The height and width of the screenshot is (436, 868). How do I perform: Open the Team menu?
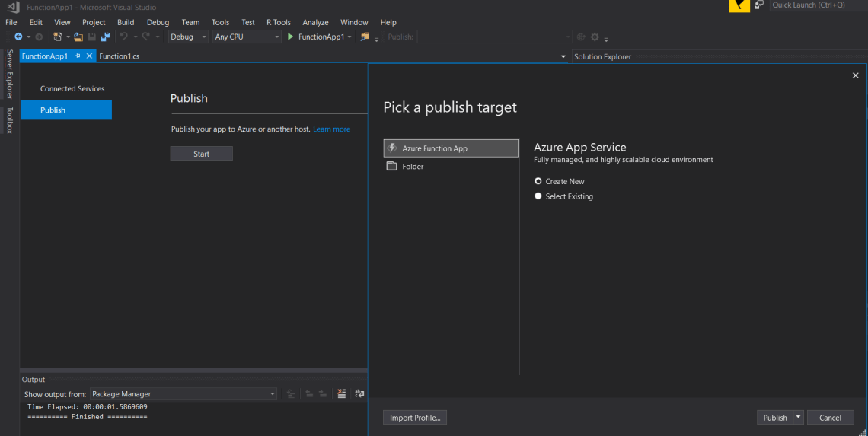point(190,22)
